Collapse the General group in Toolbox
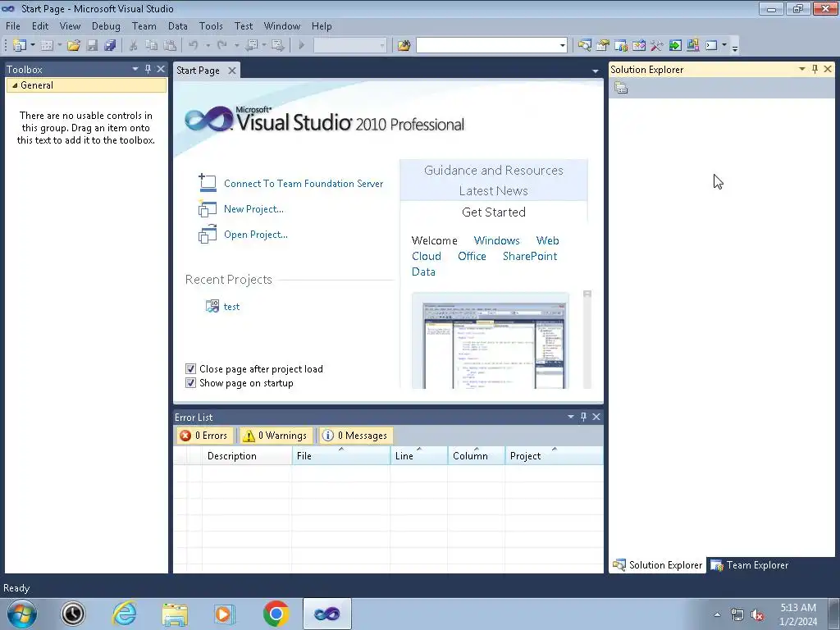Image resolution: width=840 pixels, height=630 pixels. tap(15, 85)
